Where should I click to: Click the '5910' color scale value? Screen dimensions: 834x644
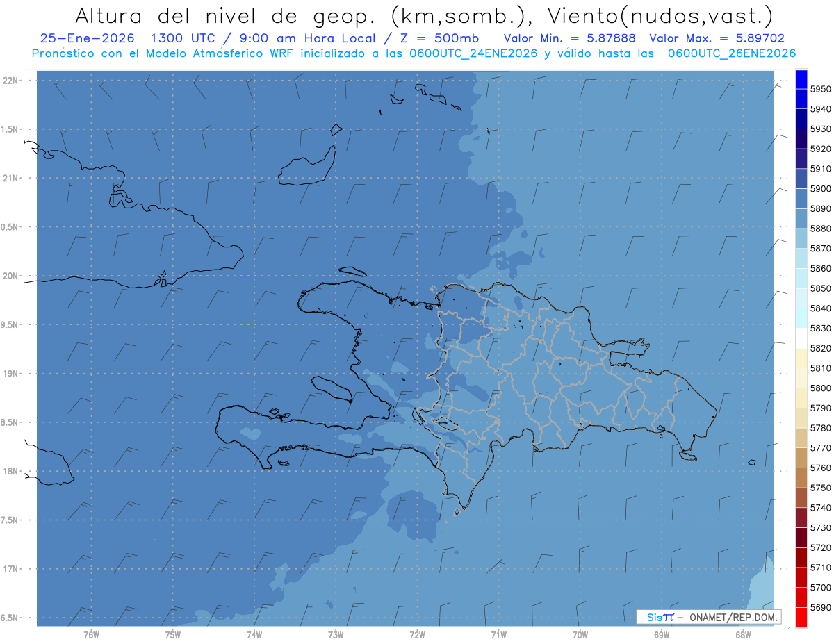(x=820, y=169)
